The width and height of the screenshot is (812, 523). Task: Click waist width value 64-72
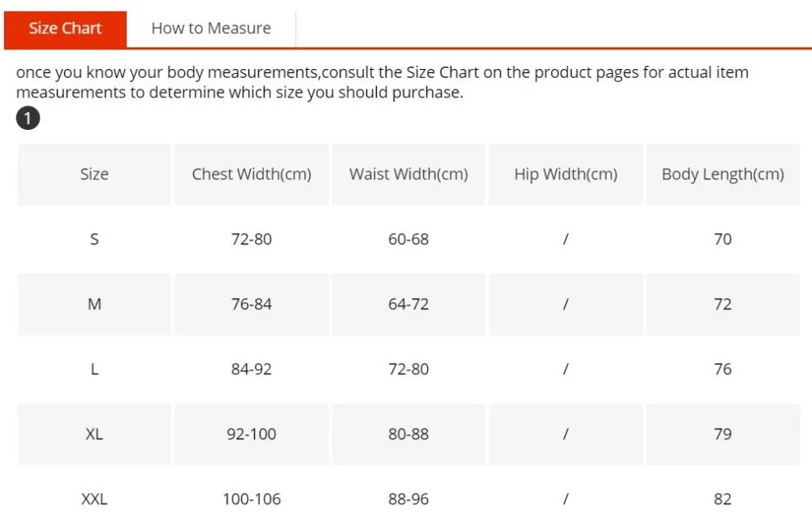click(x=408, y=304)
